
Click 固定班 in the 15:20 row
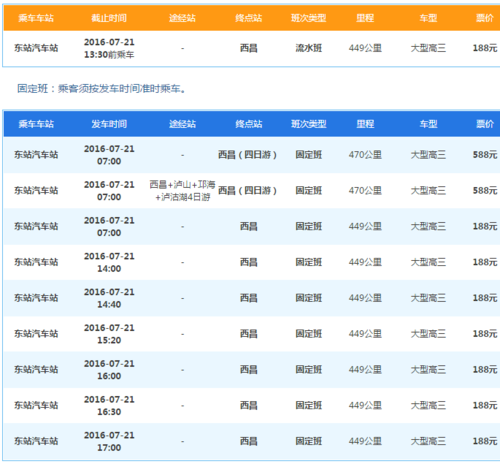[x=308, y=334]
